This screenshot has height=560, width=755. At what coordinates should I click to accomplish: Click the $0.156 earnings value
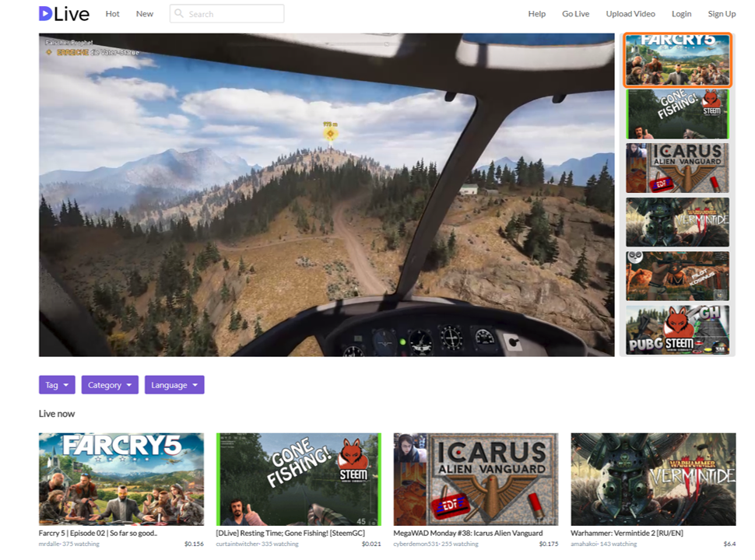click(194, 544)
